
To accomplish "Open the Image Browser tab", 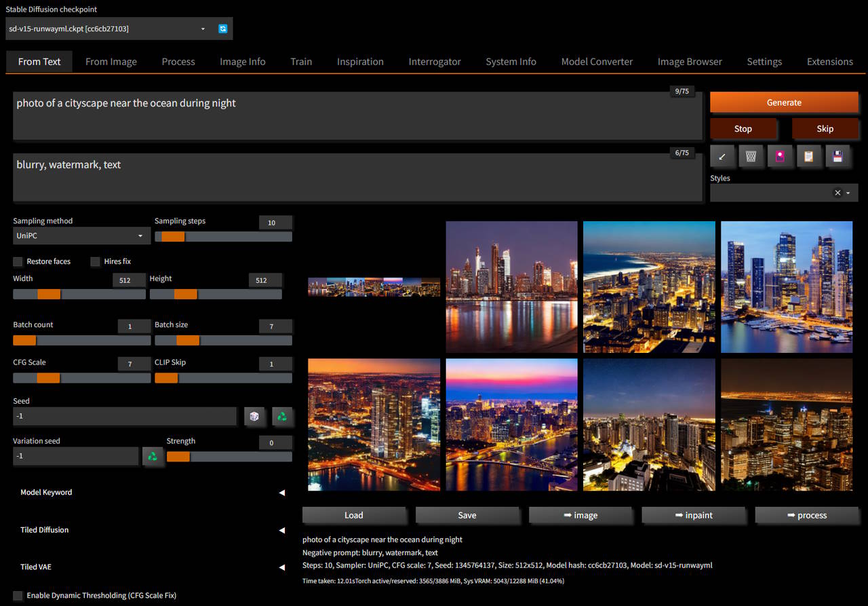I will 690,61.
